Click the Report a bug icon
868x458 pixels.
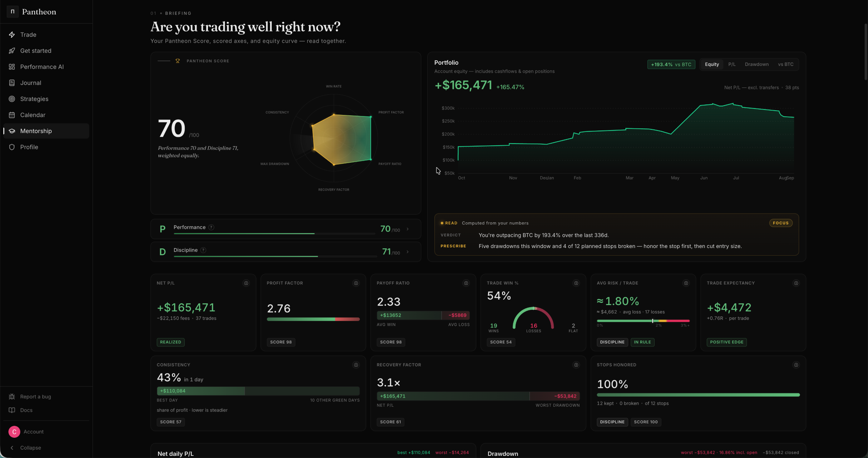(x=12, y=397)
